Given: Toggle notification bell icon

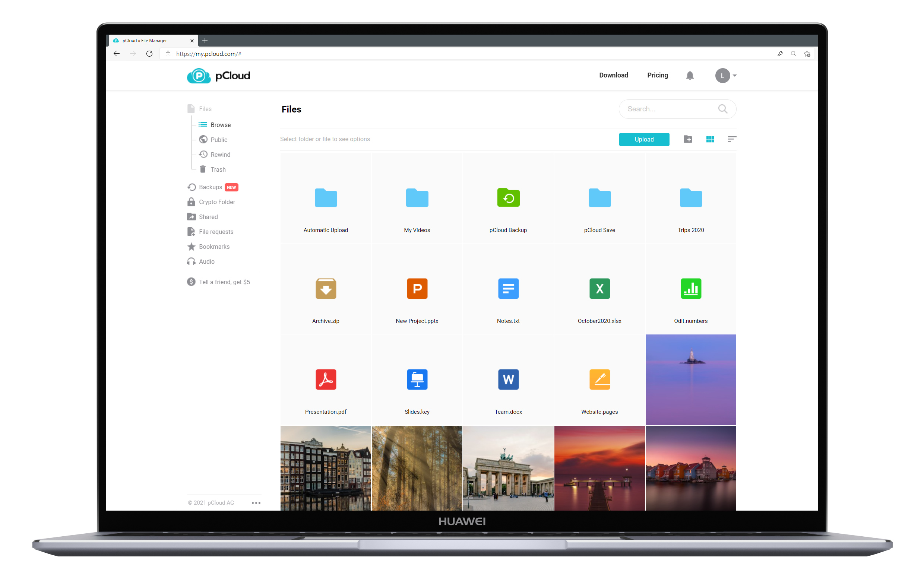Looking at the screenshot, I should pos(690,75).
